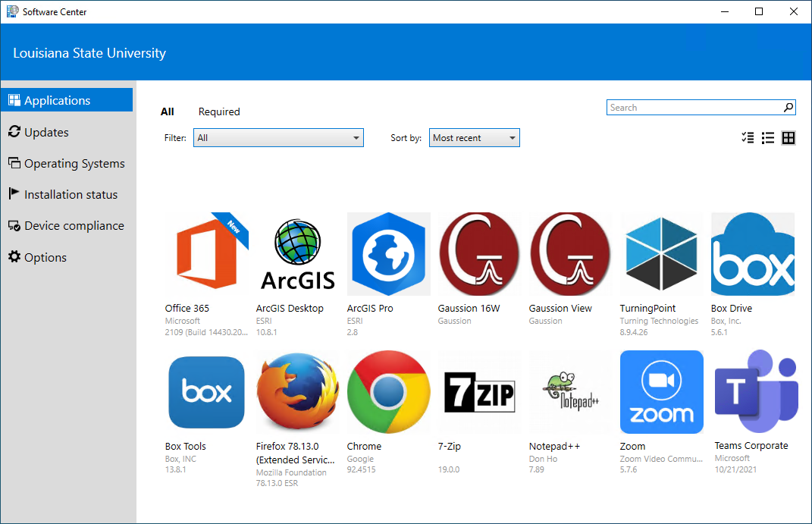This screenshot has width=812, height=524.
Task: Go to Installation status section
Action: click(71, 195)
